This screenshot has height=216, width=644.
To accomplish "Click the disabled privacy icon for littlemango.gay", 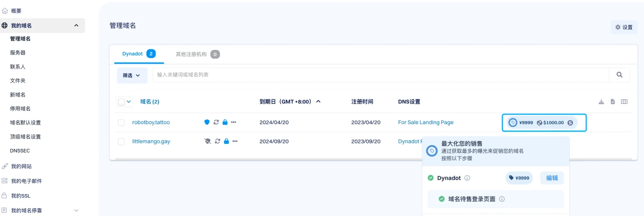I will (x=207, y=141).
